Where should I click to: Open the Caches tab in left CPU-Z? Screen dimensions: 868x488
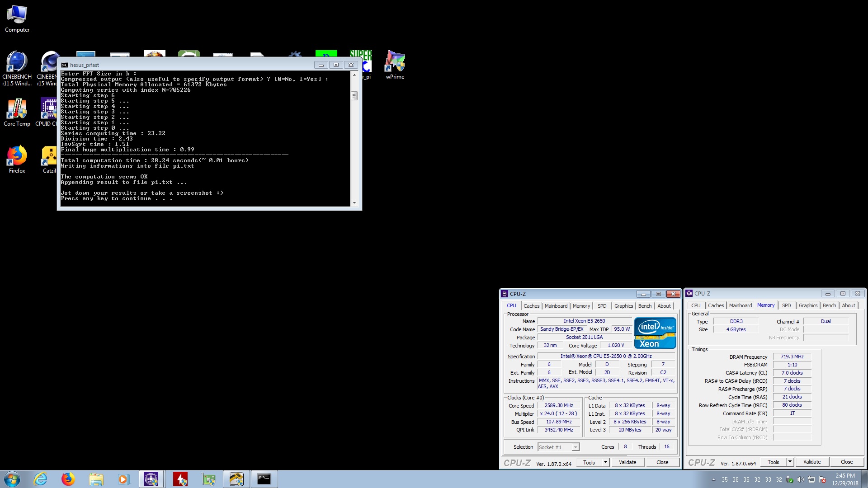point(531,306)
